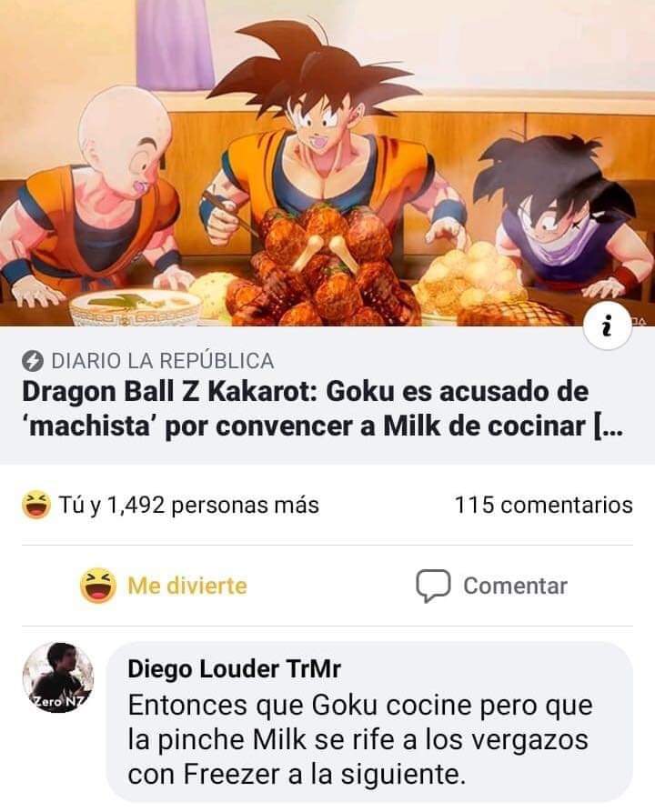The image size is (655, 812).
Task: Tap the Zero NZ badge on avatar
Action: pos(58,702)
